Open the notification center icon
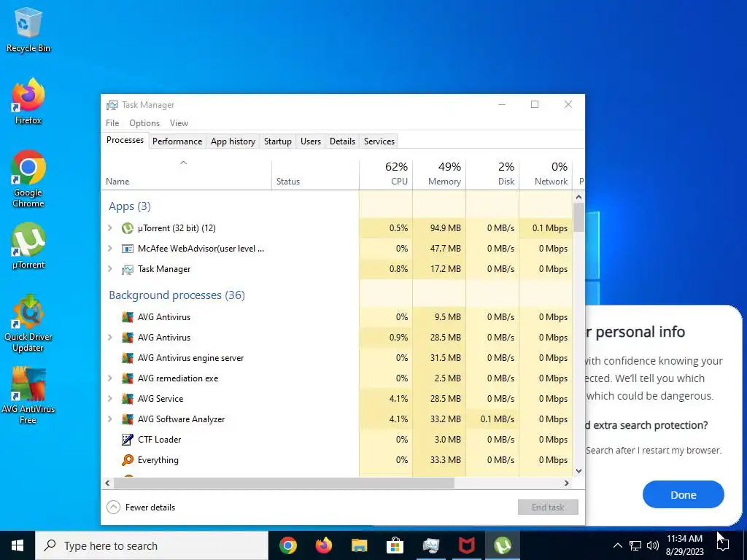 click(x=723, y=545)
